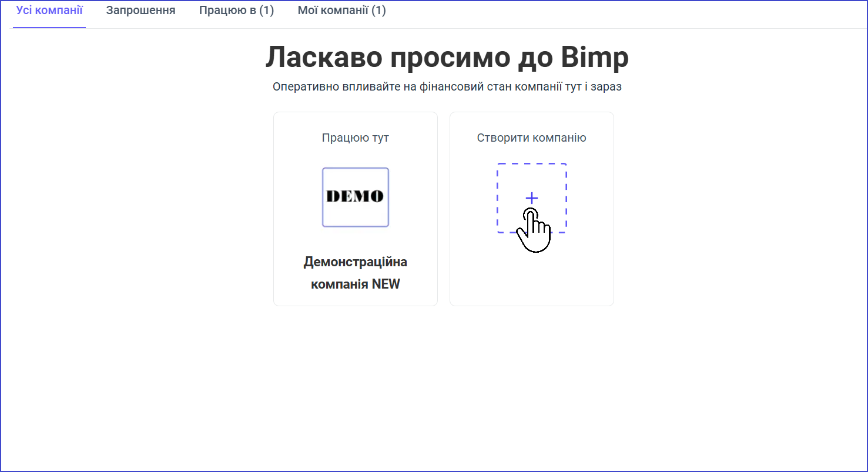
Task: Click the Створити компанію label
Action: click(531, 138)
